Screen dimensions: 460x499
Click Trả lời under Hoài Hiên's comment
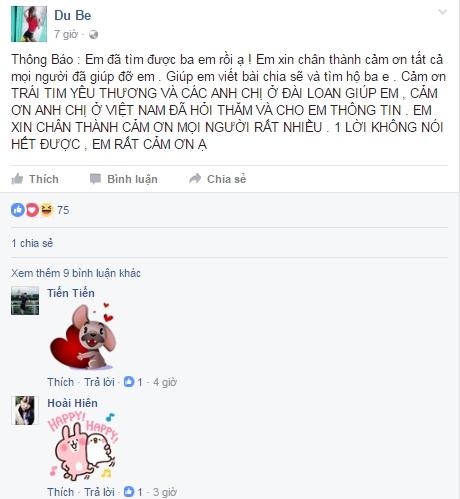[99, 492]
